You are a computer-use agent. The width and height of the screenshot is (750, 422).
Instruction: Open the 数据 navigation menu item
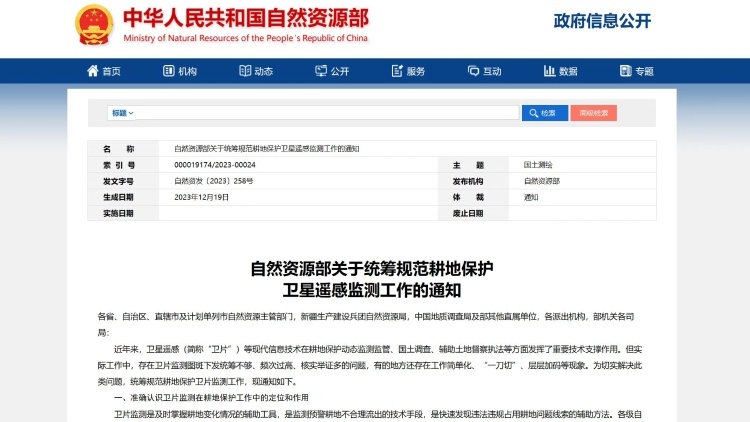point(568,72)
